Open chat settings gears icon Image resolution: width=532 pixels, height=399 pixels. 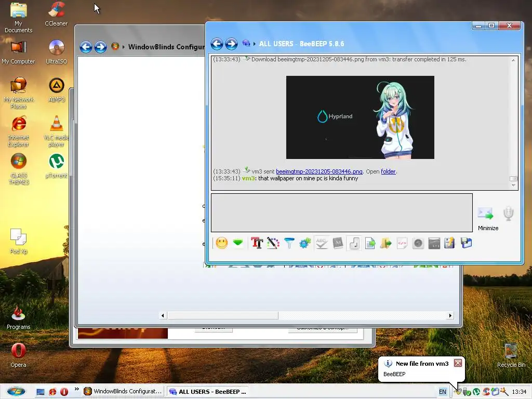click(305, 243)
